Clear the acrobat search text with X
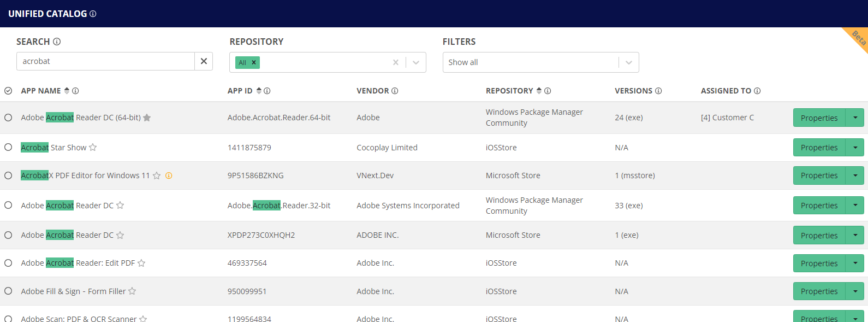The height and width of the screenshot is (322, 868). [204, 61]
